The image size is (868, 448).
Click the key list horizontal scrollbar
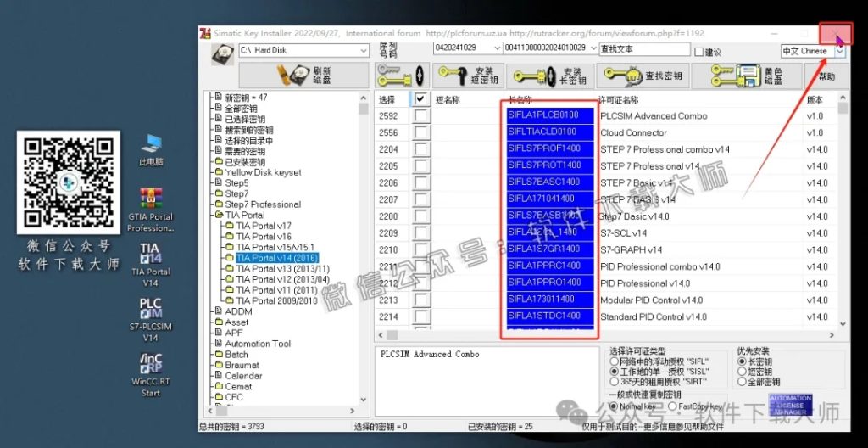(605, 335)
